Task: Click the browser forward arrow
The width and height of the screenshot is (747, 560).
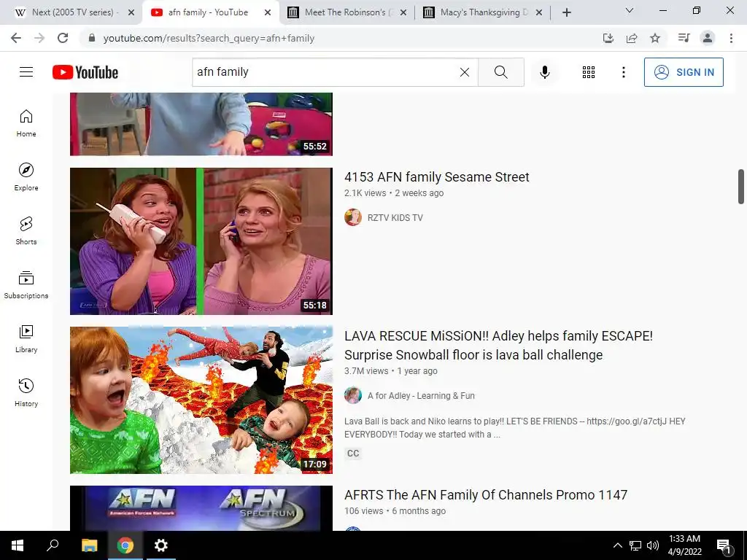Action: pos(39,38)
